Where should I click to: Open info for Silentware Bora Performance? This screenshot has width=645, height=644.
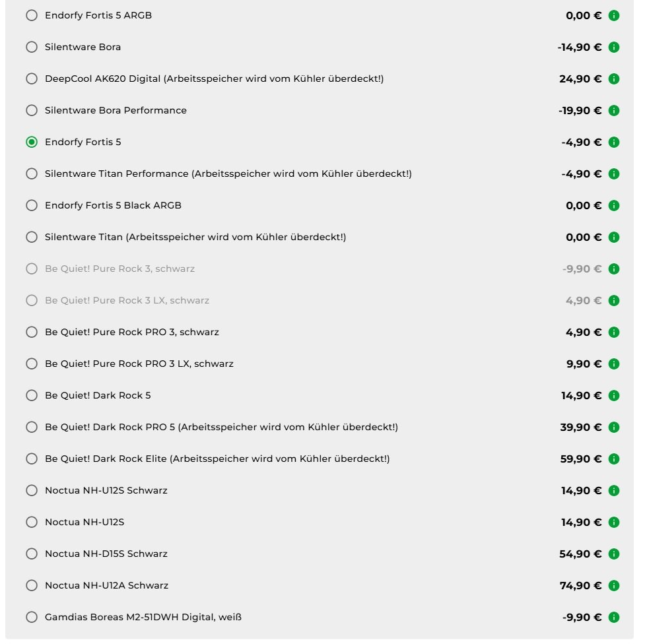pyautogui.click(x=614, y=110)
